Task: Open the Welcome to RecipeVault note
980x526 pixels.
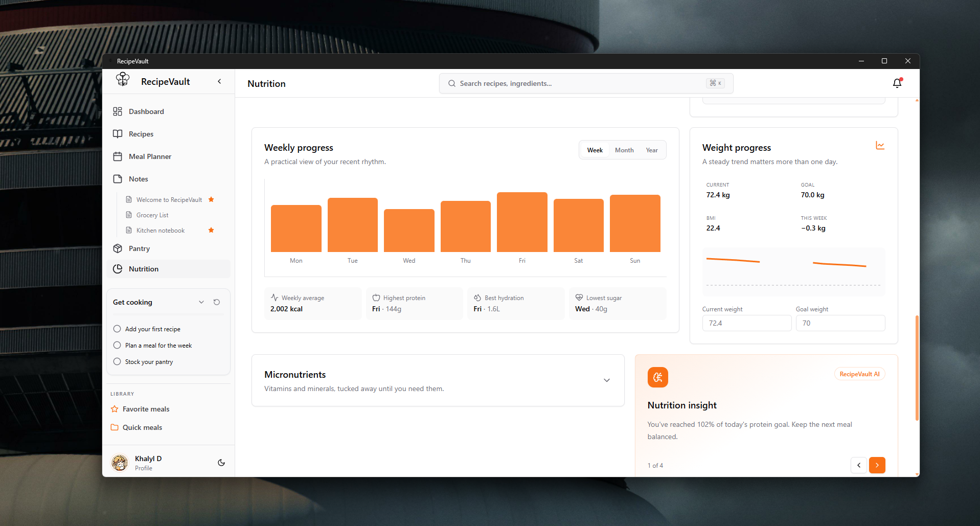Action: 169,200
